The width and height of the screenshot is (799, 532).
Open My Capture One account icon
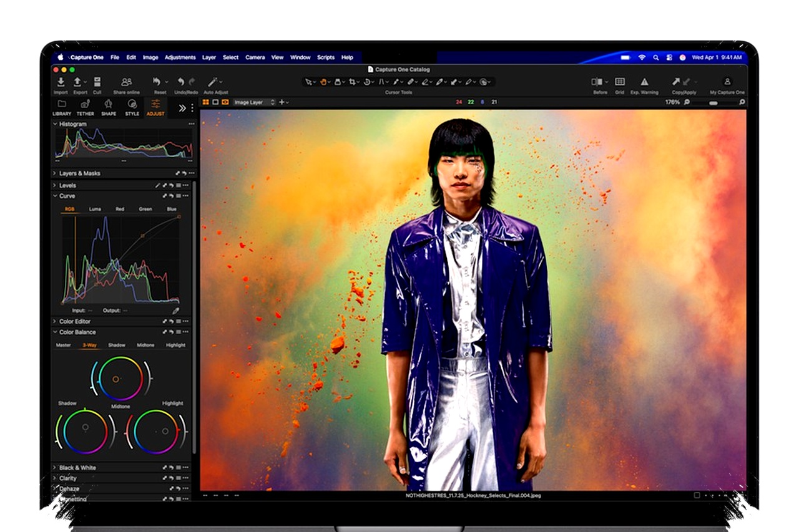727,82
